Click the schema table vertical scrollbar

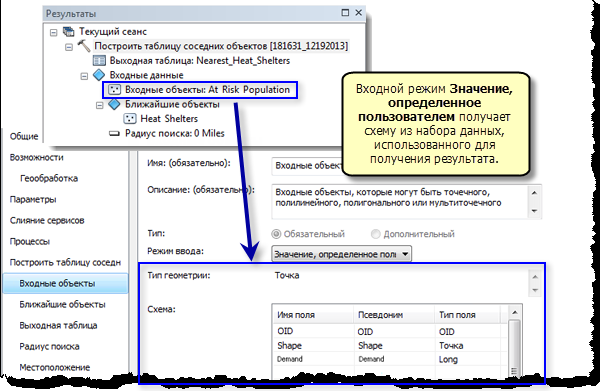[x=515, y=342]
